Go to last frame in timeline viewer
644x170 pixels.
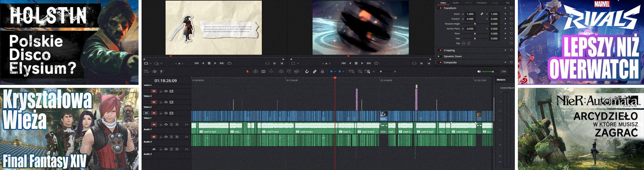click(x=369, y=63)
